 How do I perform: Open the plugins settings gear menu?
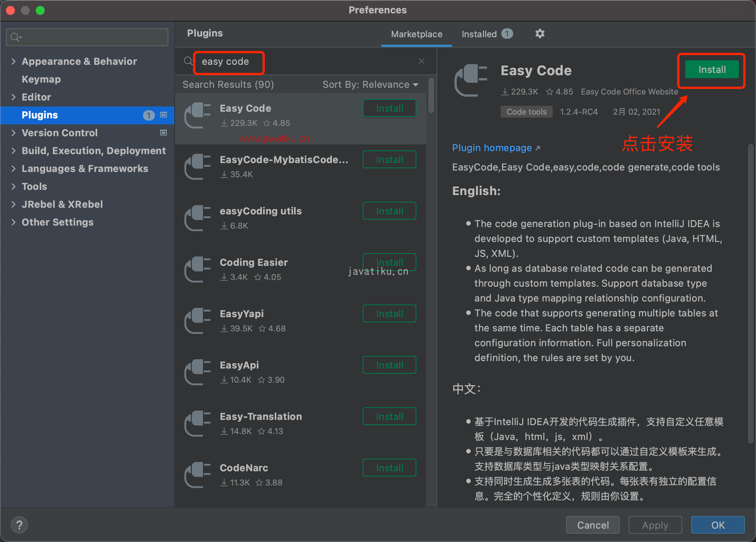tap(540, 34)
